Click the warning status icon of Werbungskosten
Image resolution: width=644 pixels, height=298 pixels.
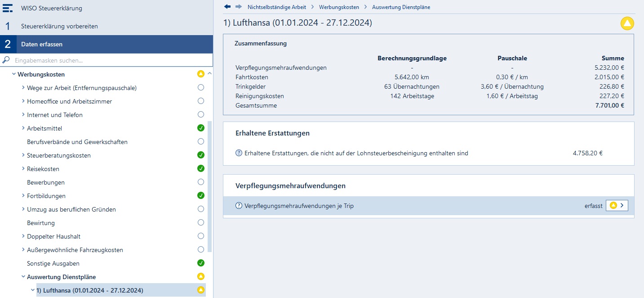pos(201,74)
